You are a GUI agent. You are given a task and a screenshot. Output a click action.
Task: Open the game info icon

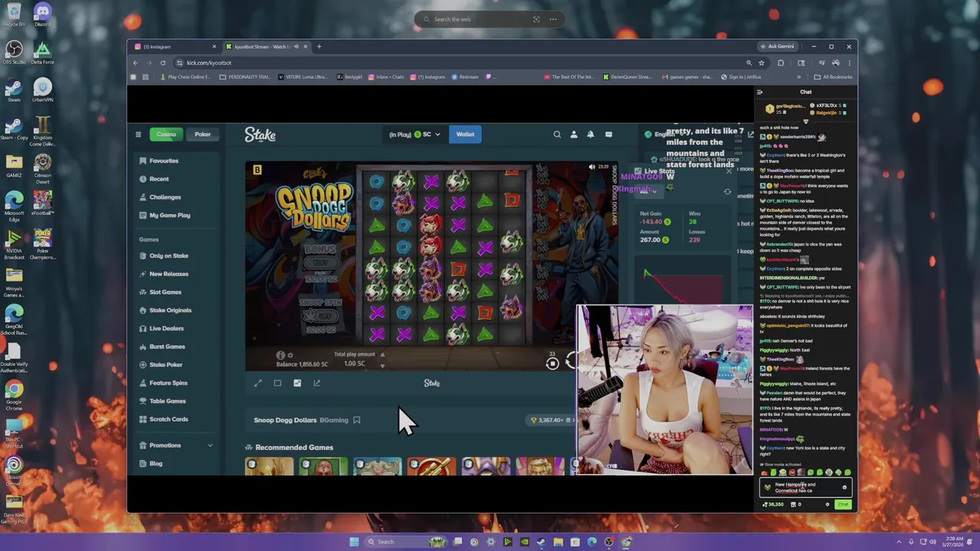click(280, 355)
